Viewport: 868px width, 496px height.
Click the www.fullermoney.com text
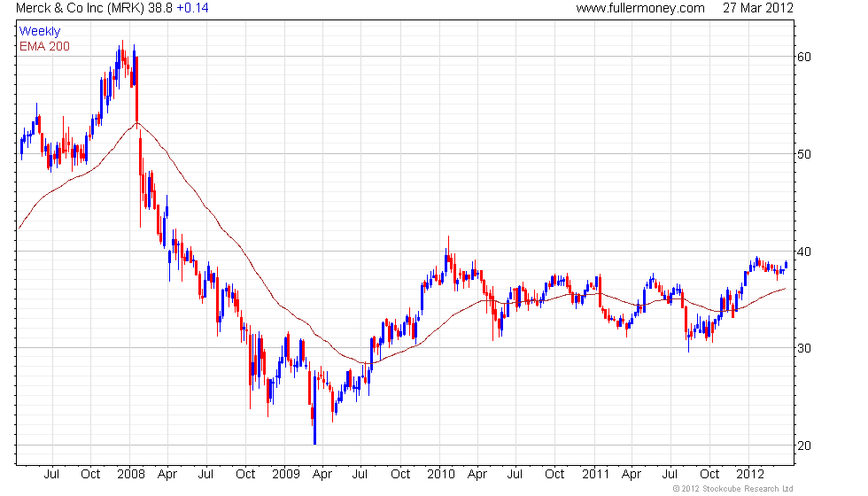(639, 8)
